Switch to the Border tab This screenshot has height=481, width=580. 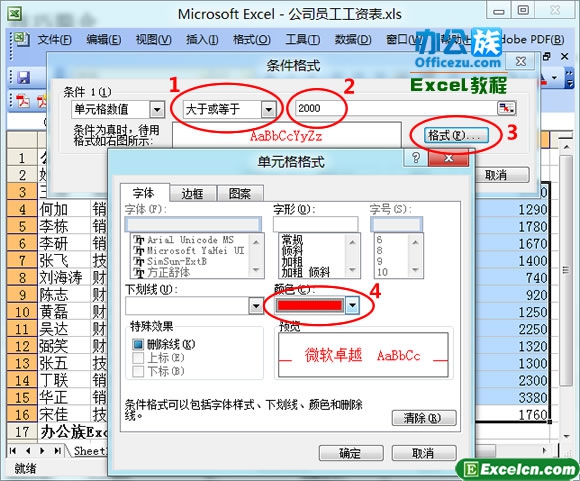click(192, 194)
